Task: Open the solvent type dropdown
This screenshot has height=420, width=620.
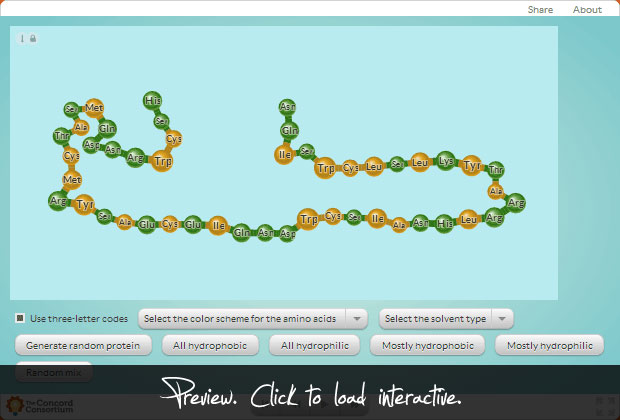Action: tap(446, 319)
